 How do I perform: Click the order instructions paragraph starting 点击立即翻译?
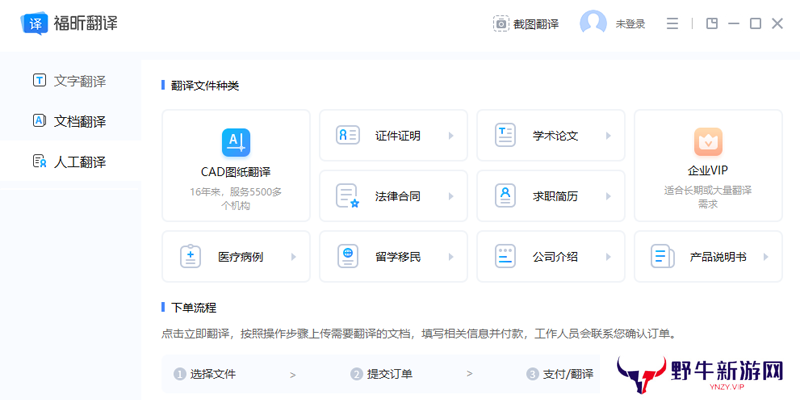coord(421,334)
